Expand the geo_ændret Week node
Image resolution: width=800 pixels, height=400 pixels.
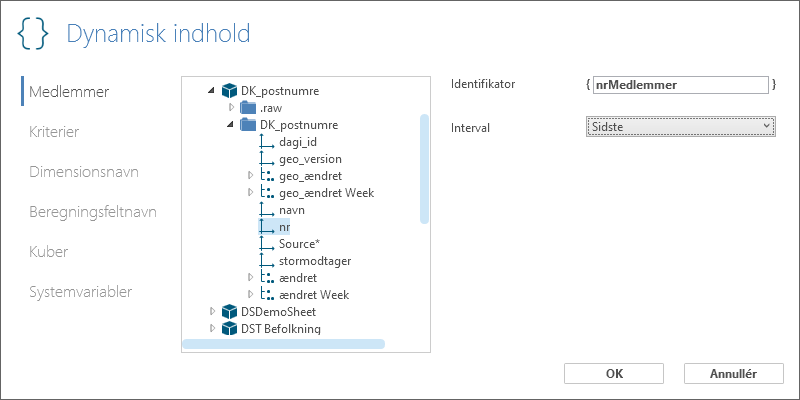pyautogui.click(x=250, y=192)
